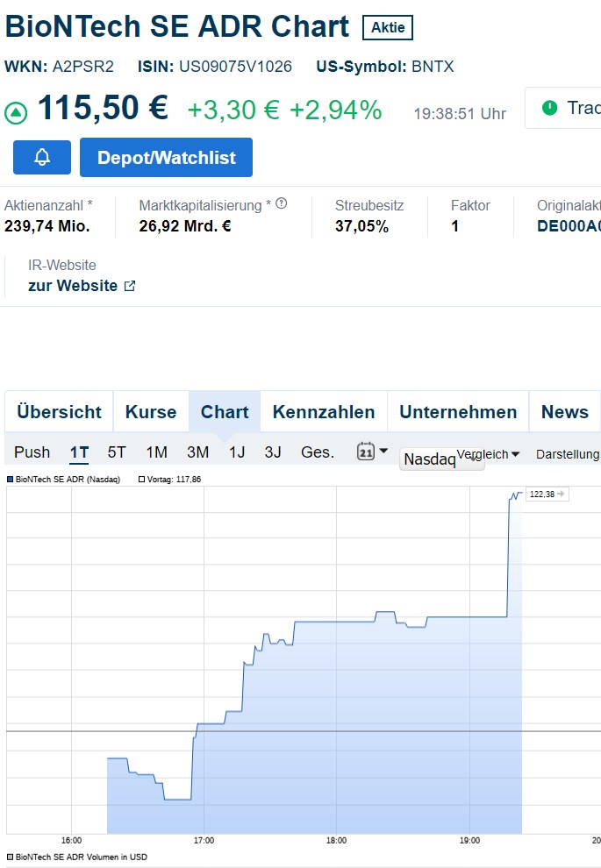601x868 pixels.
Task: Open the Unternehmen tab
Action: [458, 412]
